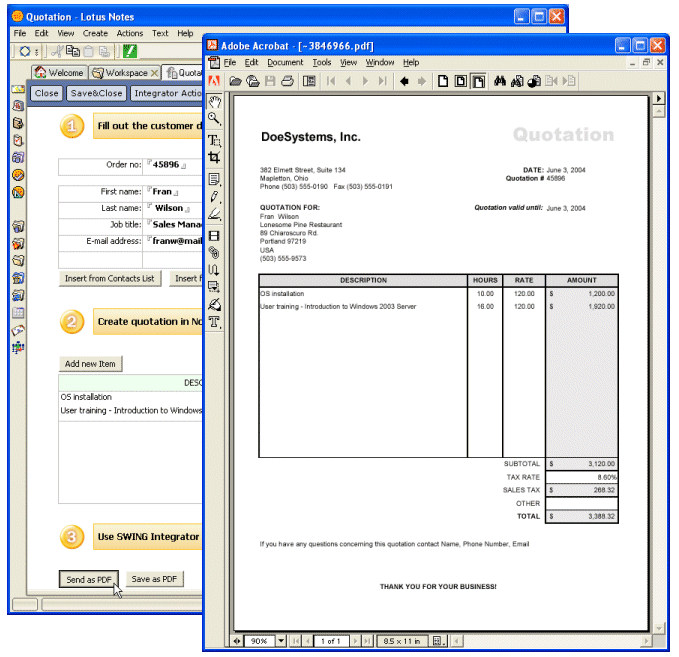Click the Save as PDF button
The width and height of the screenshot is (679, 657).
coord(155,579)
